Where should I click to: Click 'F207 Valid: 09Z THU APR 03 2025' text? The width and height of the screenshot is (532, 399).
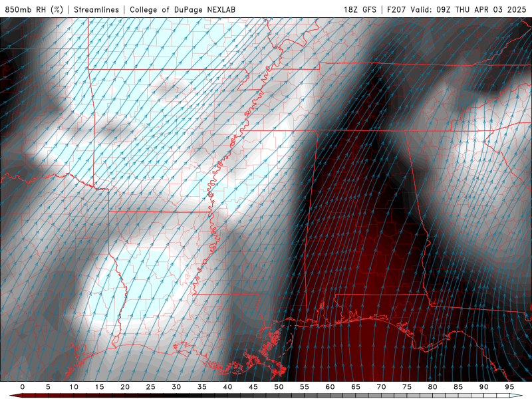point(457,9)
